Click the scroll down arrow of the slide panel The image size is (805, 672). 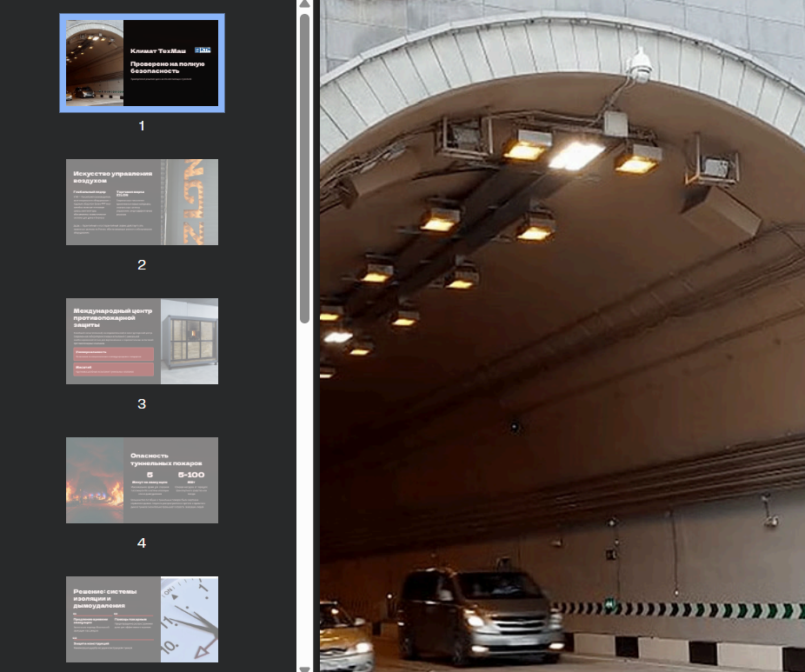pos(304,667)
